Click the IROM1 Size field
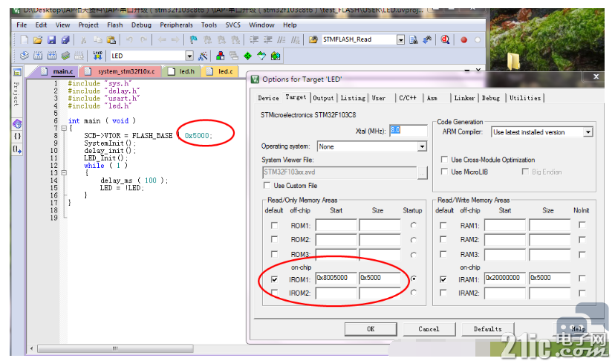The width and height of the screenshot is (615, 364). (380, 278)
